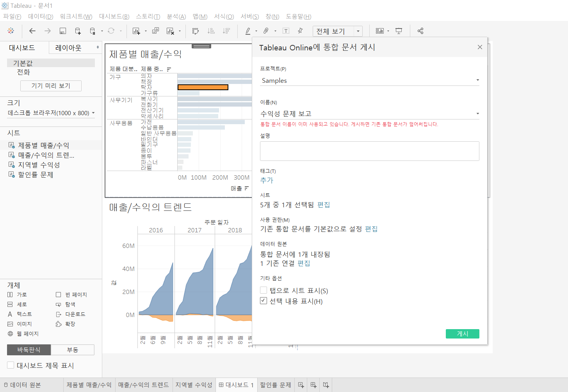Select the 기본값 device layout
The image size is (568, 392).
tap(51, 63)
